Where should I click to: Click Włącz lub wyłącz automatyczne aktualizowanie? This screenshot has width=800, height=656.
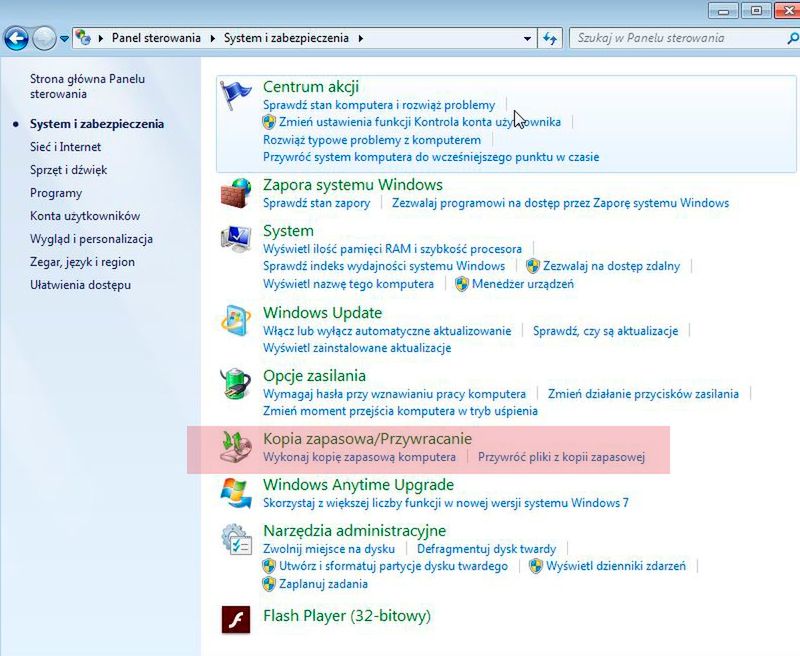tap(387, 331)
